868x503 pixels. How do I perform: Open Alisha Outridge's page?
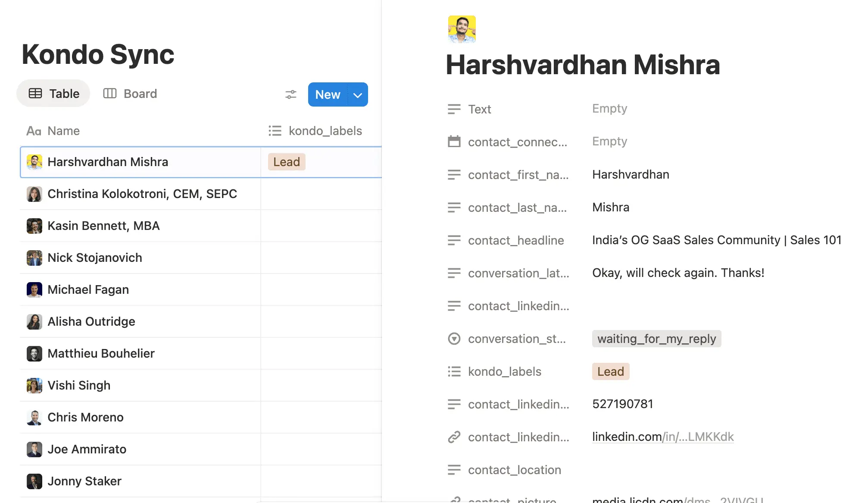[x=91, y=321]
